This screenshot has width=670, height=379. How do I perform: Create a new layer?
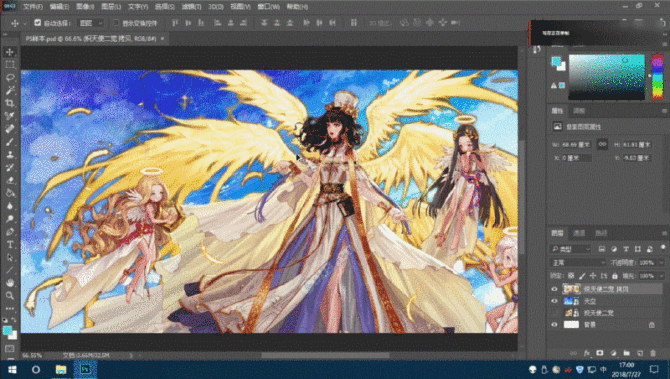coord(640,353)
